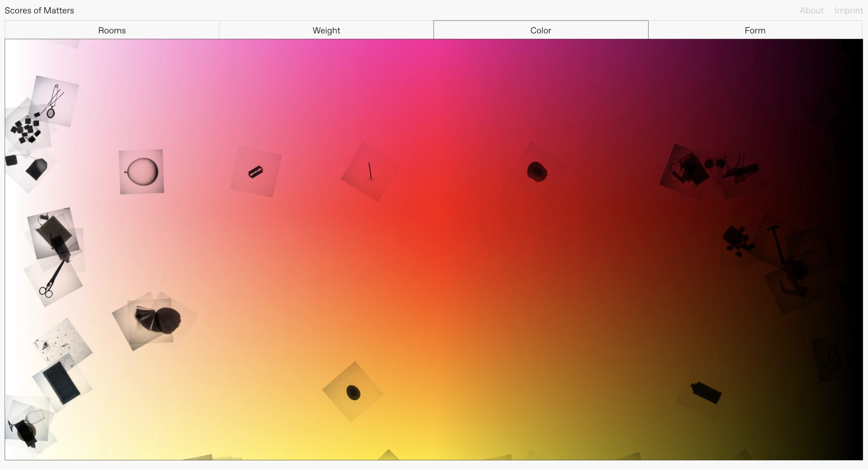
Task: Switch to the Rooms tab
Action: click(x=112, y=30)
